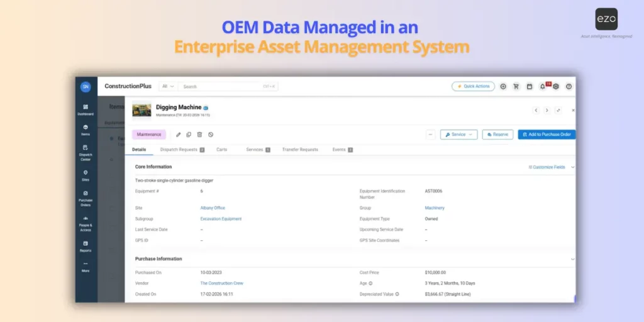Viewport: 644px width, 322px height.
Task: Close the item details panel
Action: 573,110
